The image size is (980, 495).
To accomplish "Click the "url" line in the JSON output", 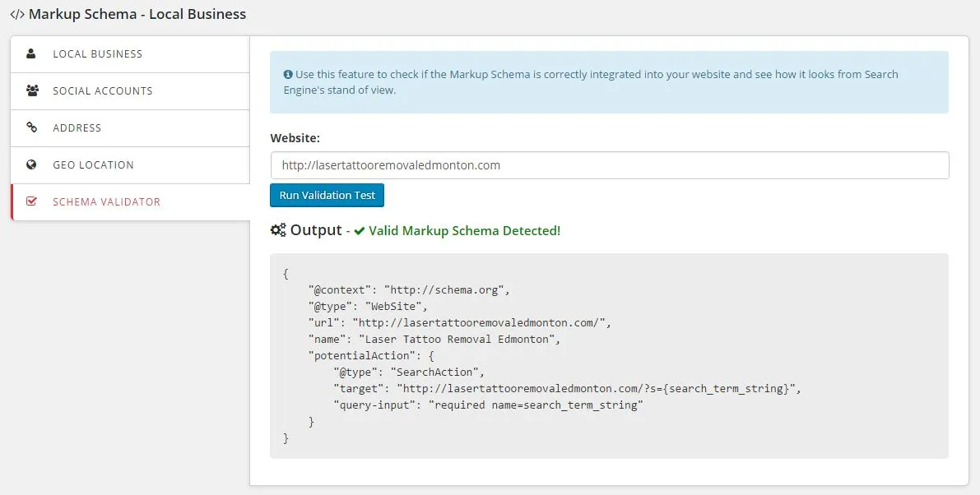I will [x=459, y=322].
